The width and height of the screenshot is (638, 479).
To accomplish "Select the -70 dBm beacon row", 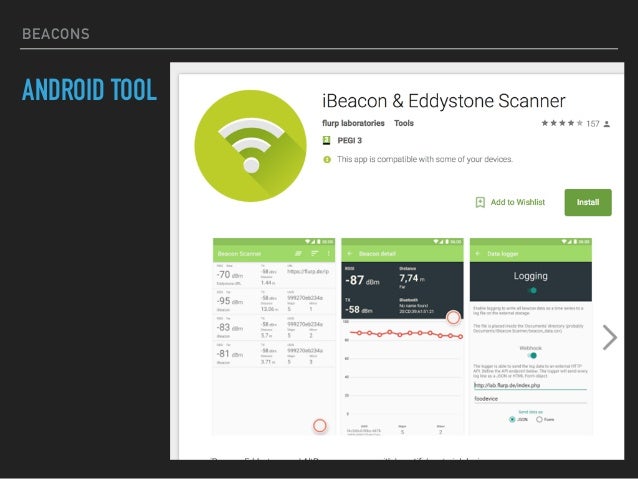I will pos(274,275).
